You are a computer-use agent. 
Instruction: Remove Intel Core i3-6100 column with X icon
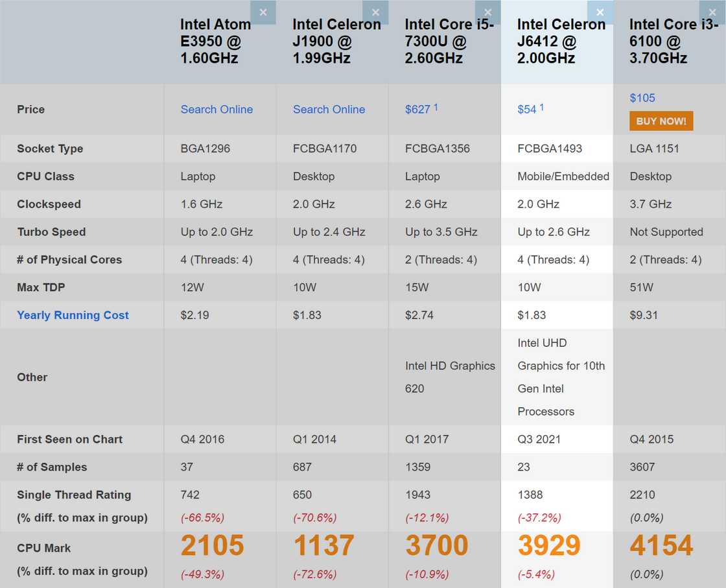click(712, 12)
